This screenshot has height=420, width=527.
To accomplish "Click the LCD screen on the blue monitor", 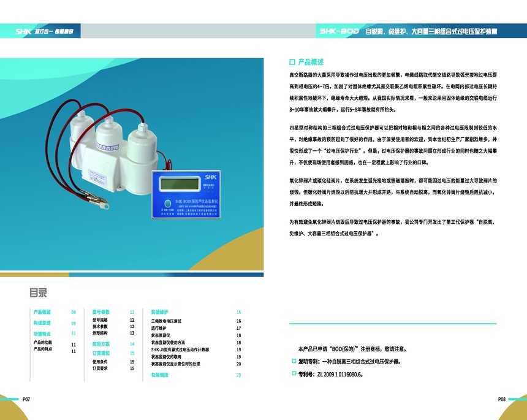I will click(x=180, y=184).
